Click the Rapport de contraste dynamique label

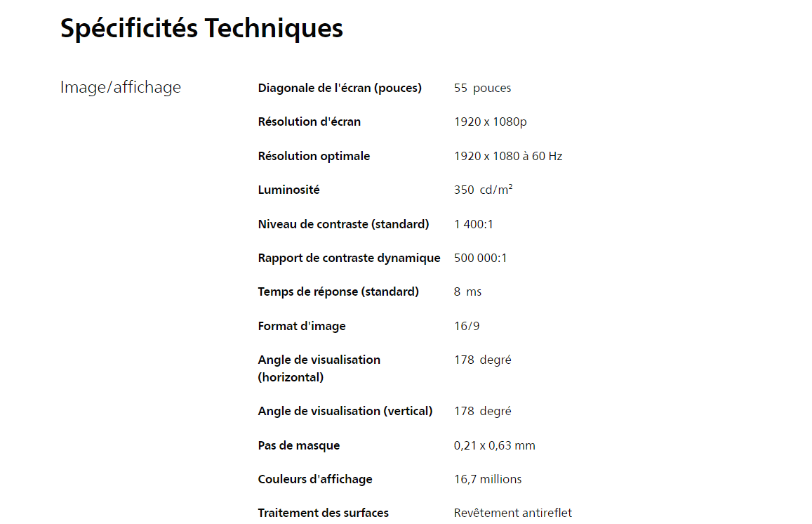pos(349,258)
